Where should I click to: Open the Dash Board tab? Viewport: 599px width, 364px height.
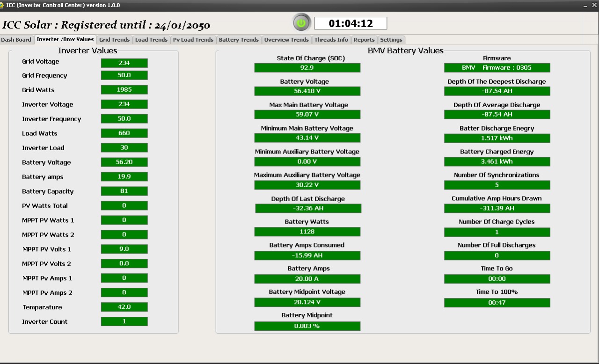16,40
